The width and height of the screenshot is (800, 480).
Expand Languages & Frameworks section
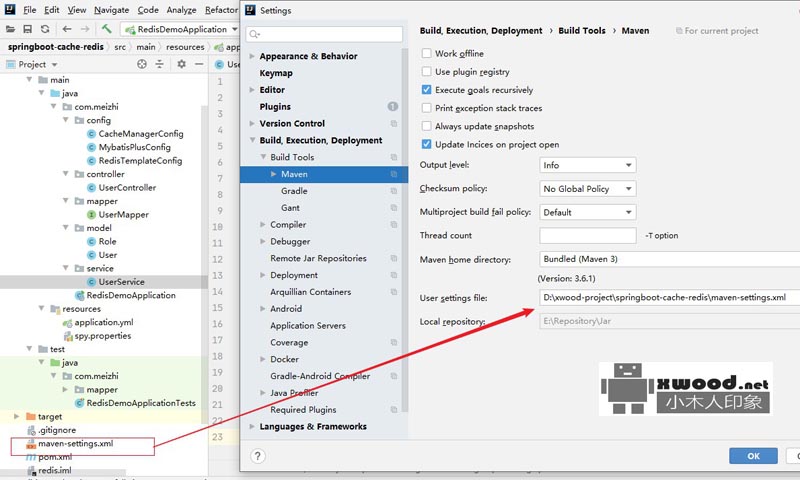[252, 426]
